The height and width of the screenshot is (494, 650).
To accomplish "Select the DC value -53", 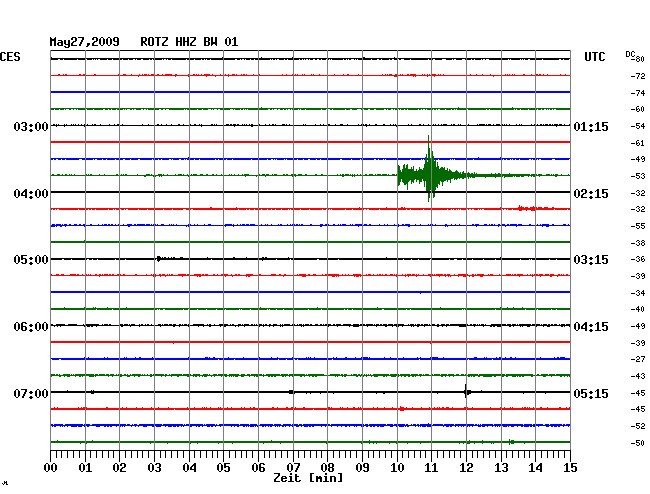I will click(638, 176).
